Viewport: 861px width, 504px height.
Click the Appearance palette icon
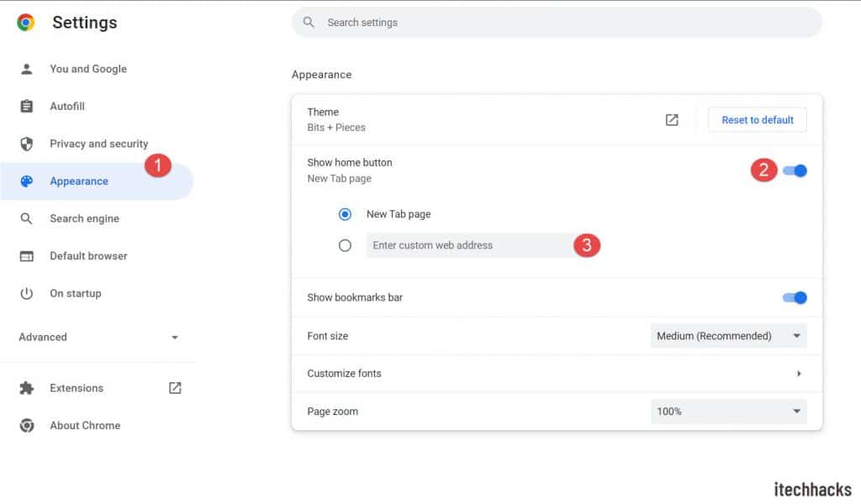[x=28, y=181]
